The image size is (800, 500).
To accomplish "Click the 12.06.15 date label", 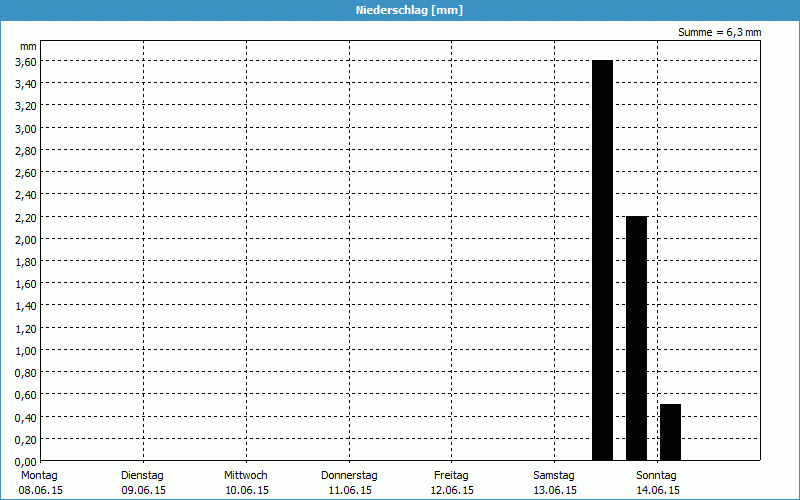I will (452, 490).
